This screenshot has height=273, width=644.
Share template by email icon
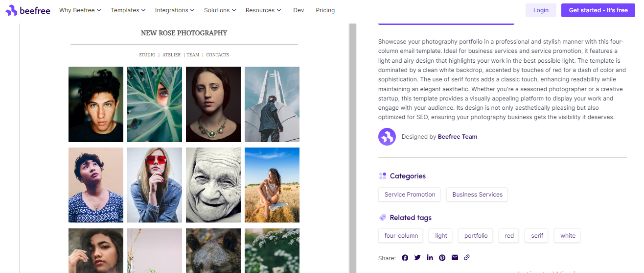click(x=455, y=257)
